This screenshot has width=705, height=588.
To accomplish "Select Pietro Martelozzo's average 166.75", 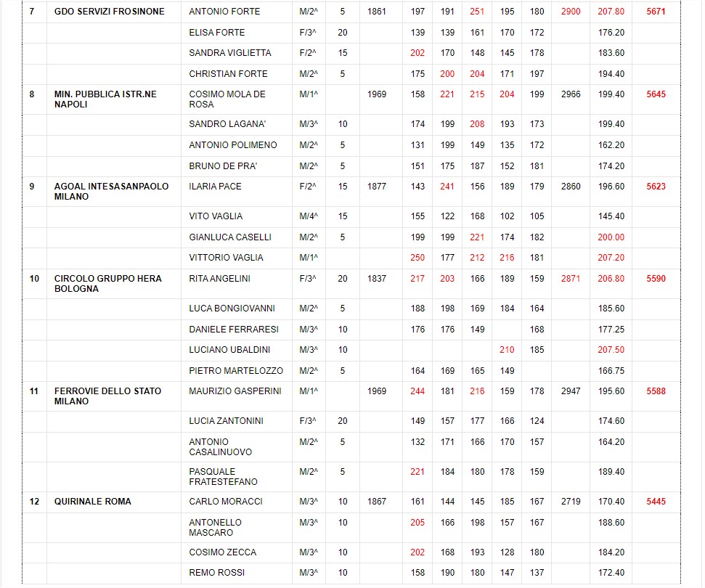I will (611, 371).
